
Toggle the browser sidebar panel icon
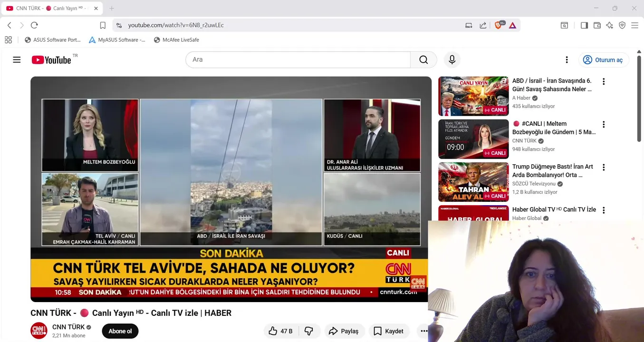(x=584, y=25)
